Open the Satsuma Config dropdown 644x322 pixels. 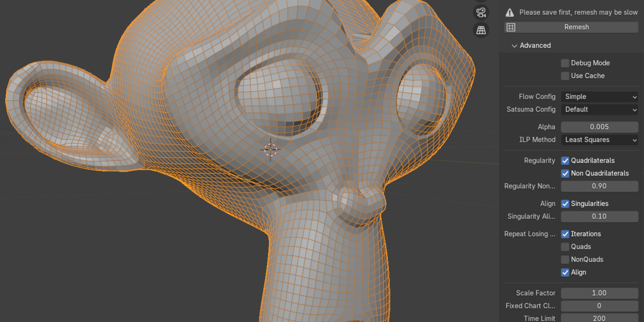click(x=599, y=109)
